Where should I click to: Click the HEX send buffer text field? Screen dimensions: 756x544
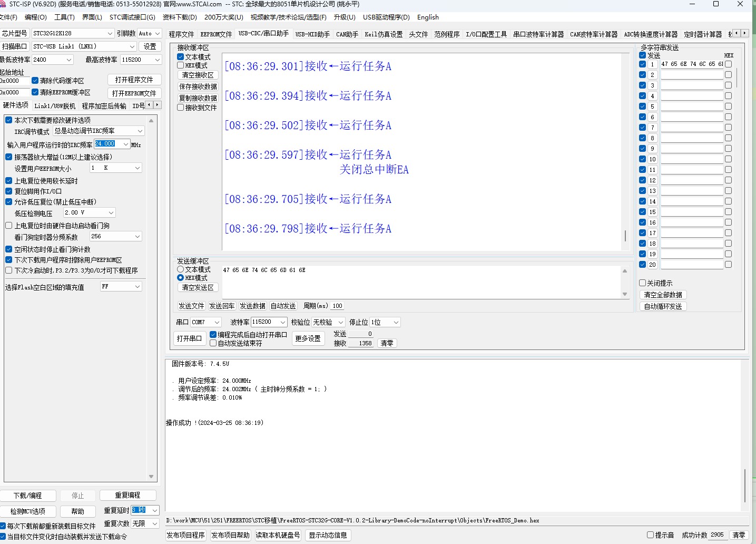(x=421, y=282)
